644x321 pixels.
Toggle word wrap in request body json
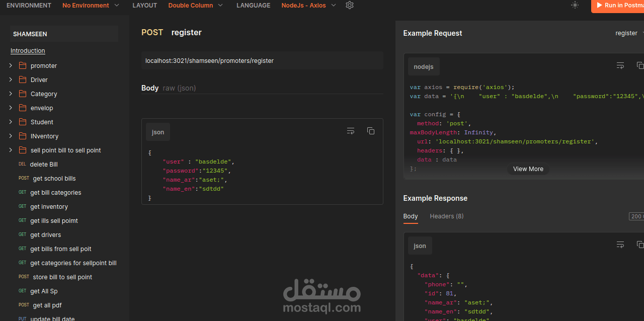tap(351, 131)
